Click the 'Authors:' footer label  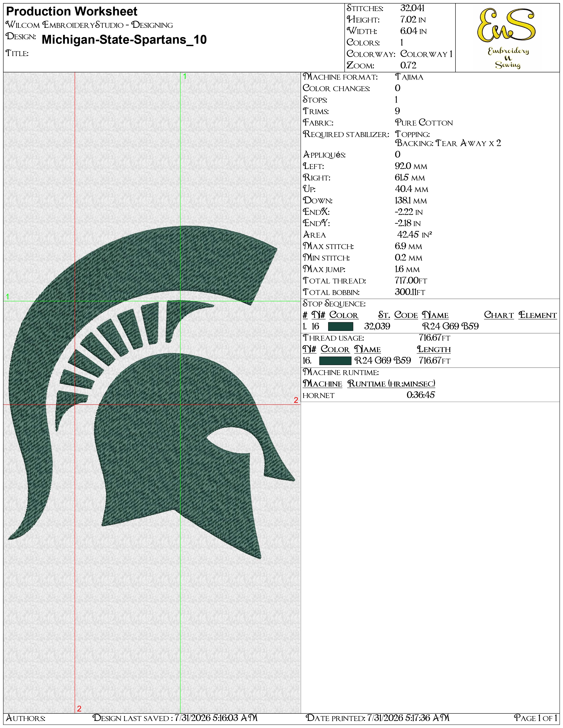pyautogui.click(x=26, y=718)
